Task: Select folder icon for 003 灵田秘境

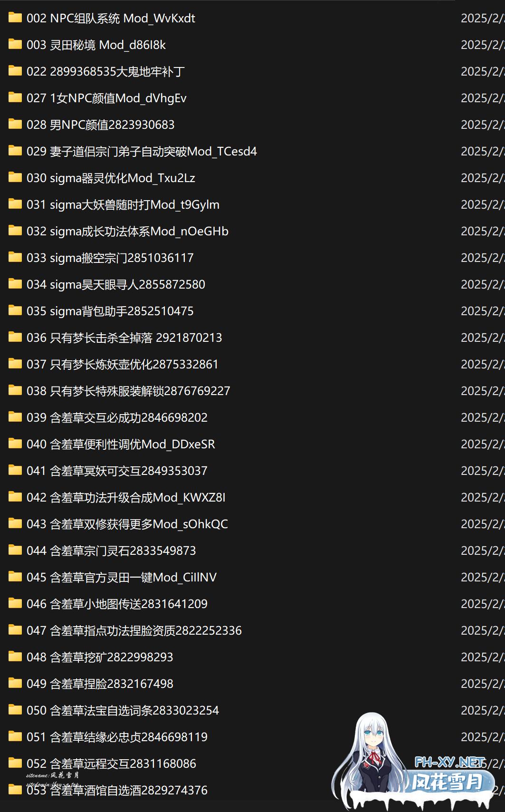Action: (x=15, y=45)
